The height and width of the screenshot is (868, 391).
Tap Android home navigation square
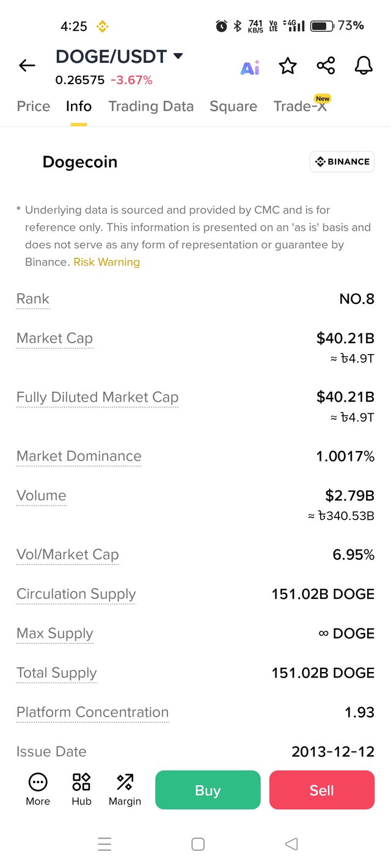[198, 844]
